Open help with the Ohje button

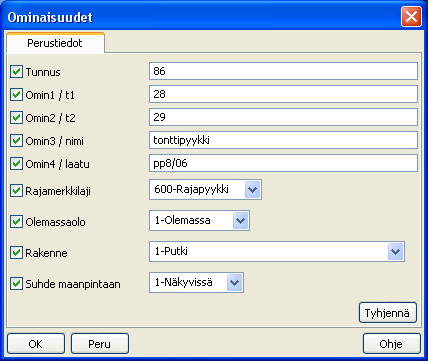point(391,344)
